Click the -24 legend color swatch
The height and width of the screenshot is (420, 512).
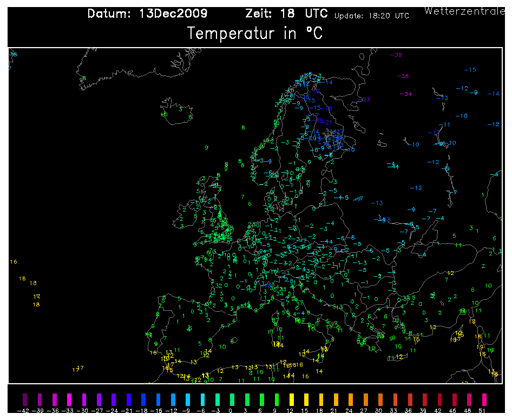click(114, 399)
